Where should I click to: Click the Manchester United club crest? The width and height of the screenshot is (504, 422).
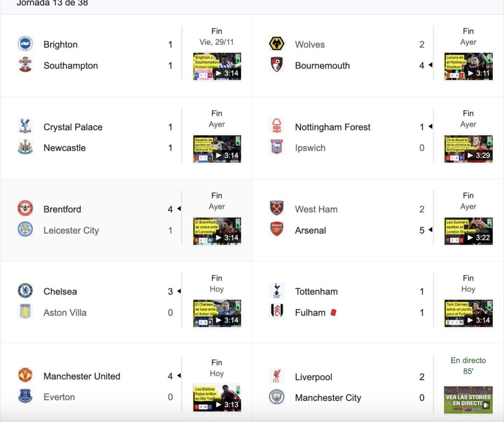click(25, 375)
